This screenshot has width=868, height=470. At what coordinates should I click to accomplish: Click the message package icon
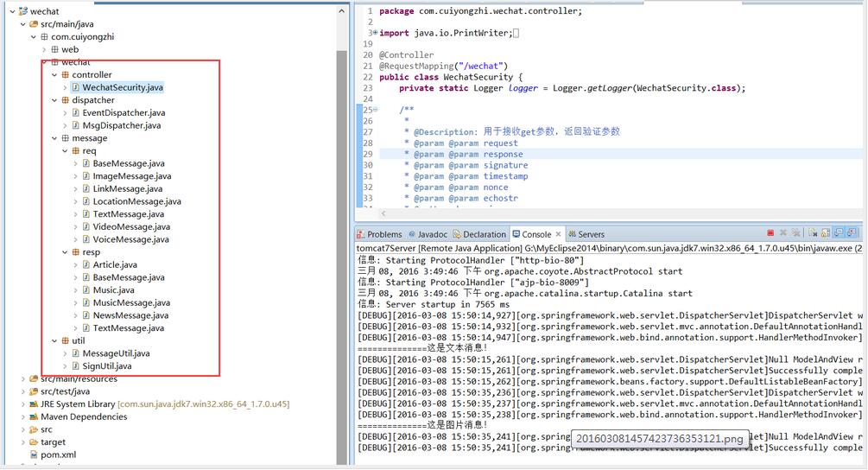[66, 138]
